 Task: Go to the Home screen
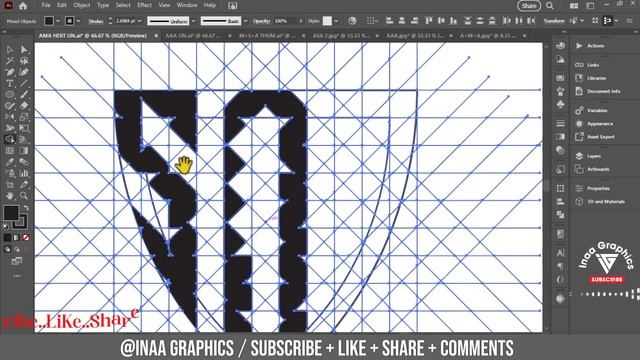(x=23, y=6)
